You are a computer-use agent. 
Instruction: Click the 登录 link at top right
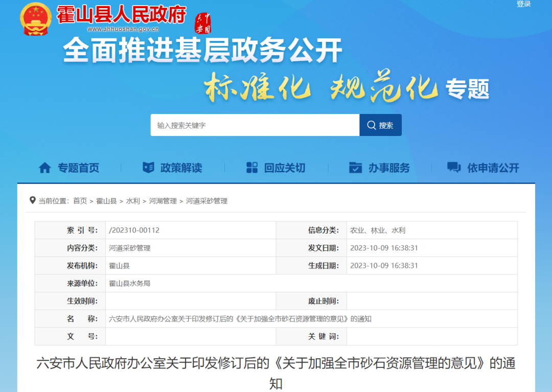tap(523, 4)
